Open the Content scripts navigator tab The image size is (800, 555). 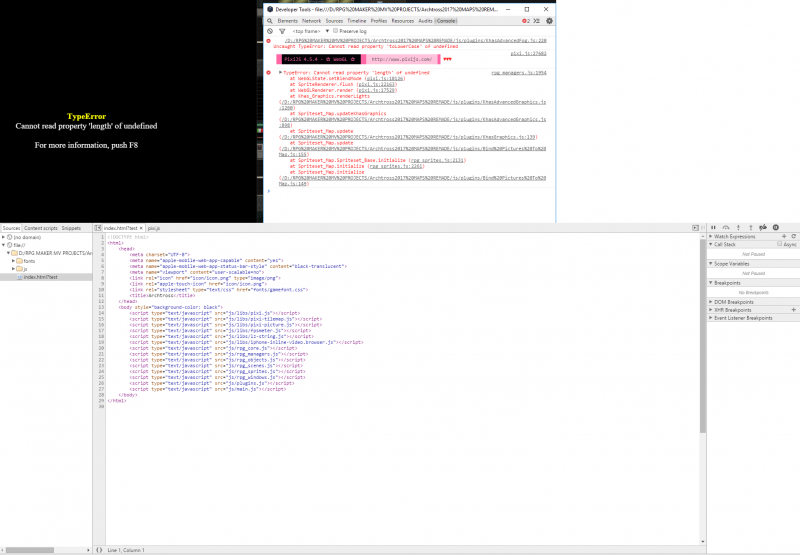pos(41,228)
